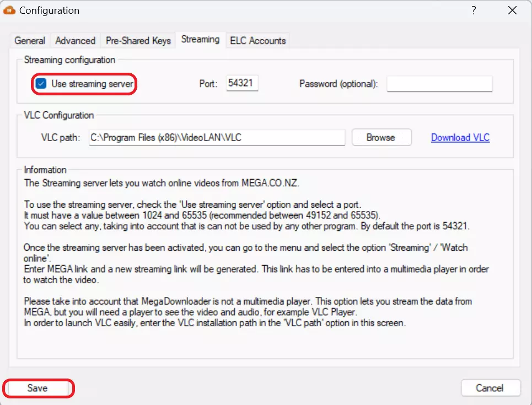The image size is (532, 405).
Task: Click the 'VLC path:' label
Action: point(61,138)
